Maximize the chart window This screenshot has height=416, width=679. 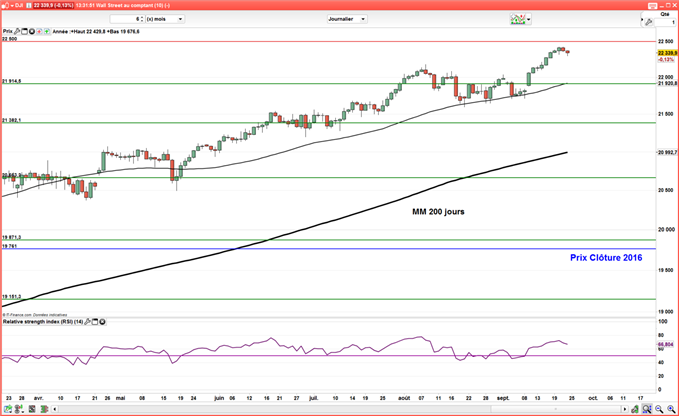668,5
